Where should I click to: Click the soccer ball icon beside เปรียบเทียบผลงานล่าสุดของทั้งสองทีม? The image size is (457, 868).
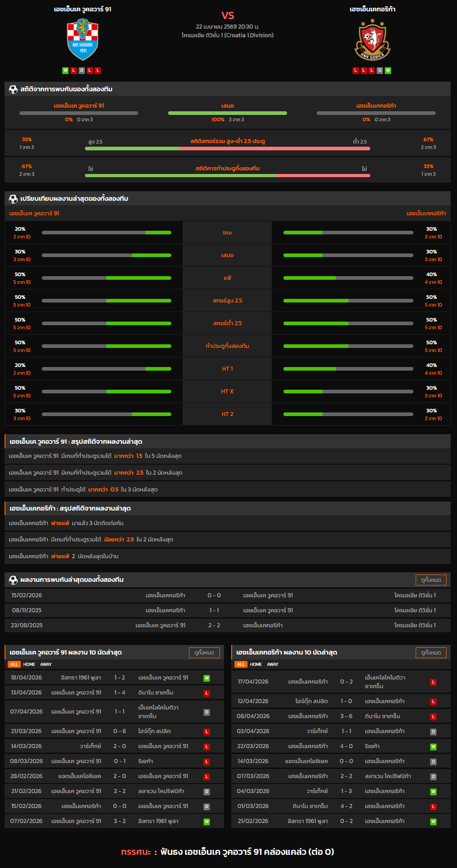tap(13, 199)
